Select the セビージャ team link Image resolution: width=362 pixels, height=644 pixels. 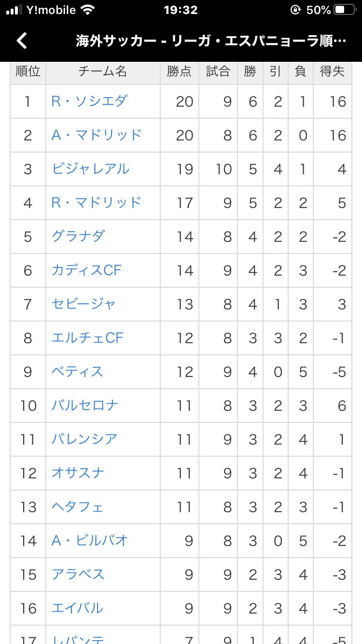tap(84, 304)
